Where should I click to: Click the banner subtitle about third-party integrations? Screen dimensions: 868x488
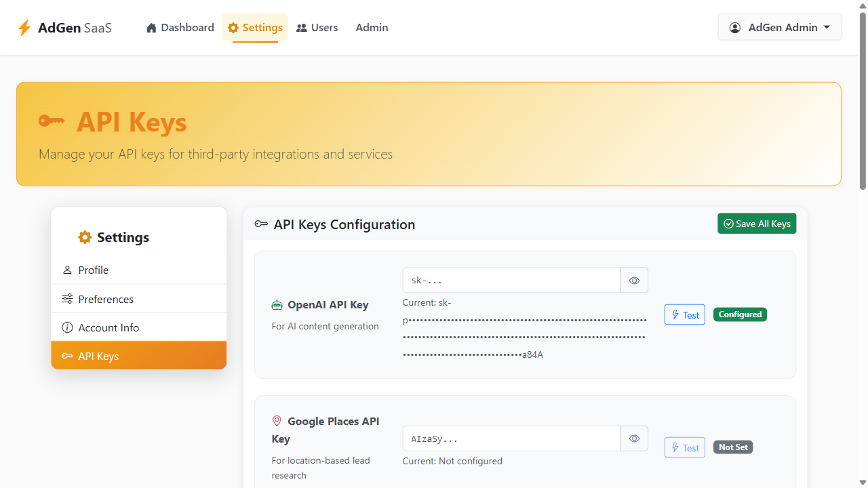216,154
